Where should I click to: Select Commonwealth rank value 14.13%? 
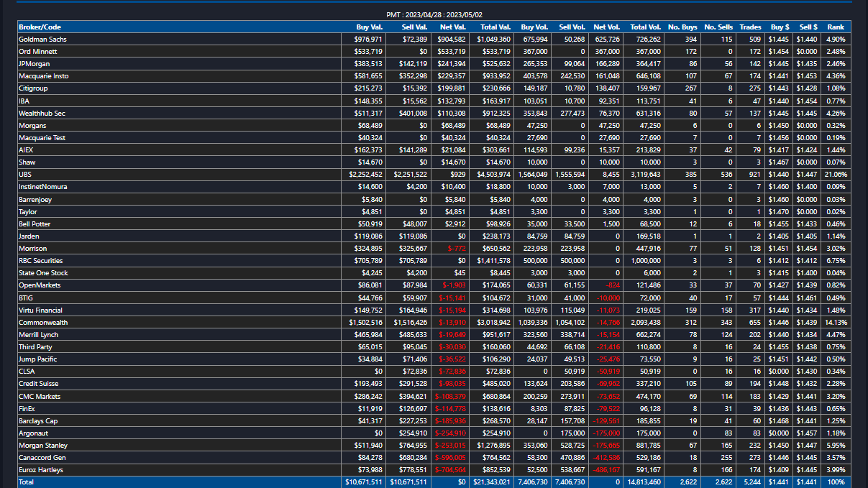click(x=836, y=323)
